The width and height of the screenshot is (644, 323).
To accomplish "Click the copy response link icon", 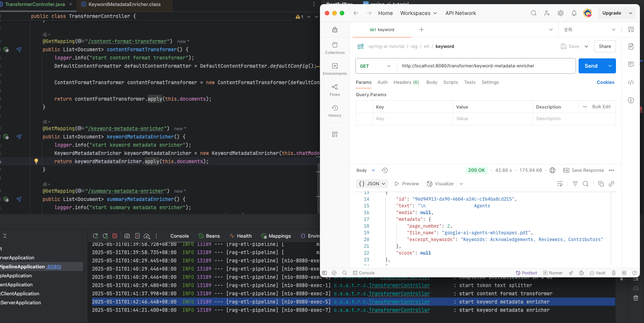I will (x=611, y=184).
